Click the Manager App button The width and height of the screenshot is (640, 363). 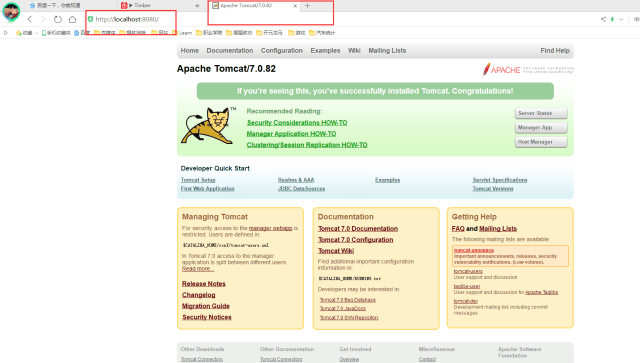tap(541, 127)
